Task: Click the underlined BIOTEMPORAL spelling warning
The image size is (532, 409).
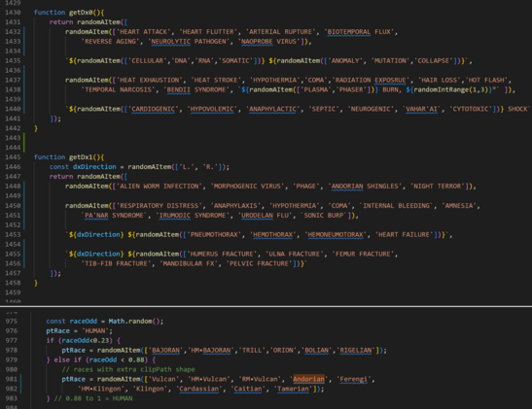Action: (349, 32)
